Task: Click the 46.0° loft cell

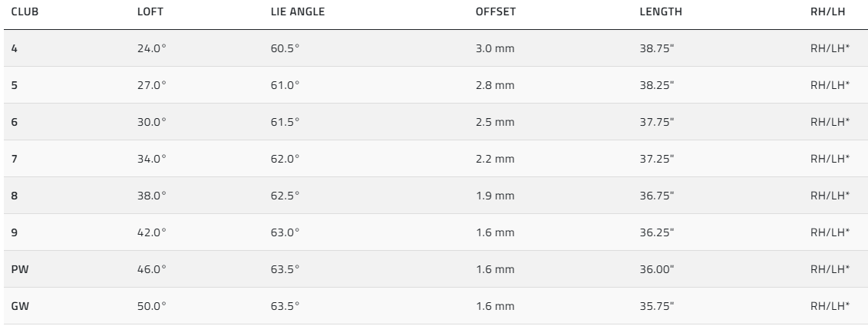Action: (151, 269)
